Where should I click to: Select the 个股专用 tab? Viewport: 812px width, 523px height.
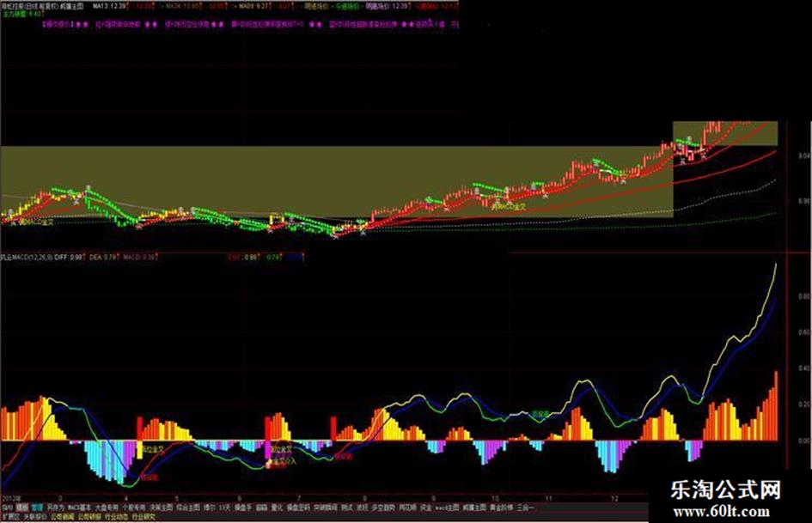(134, 508)
